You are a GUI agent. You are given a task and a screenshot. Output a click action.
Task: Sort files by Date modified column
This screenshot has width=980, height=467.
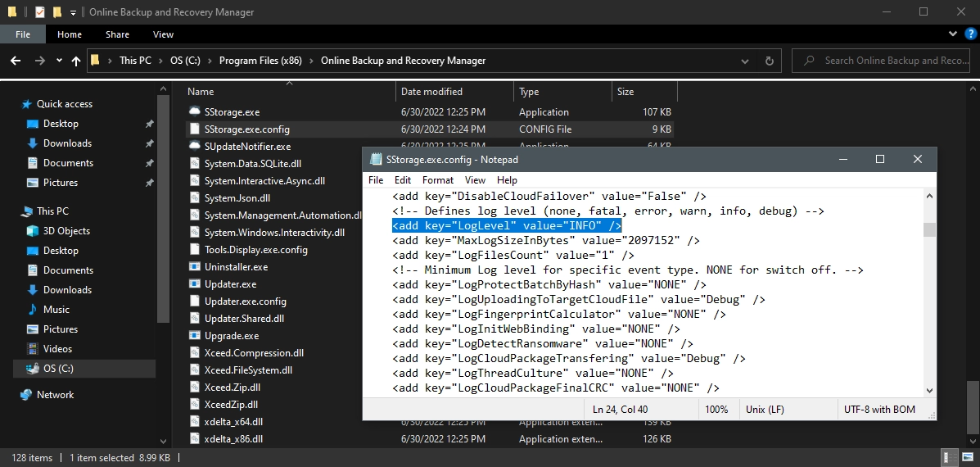click(455, 92)
